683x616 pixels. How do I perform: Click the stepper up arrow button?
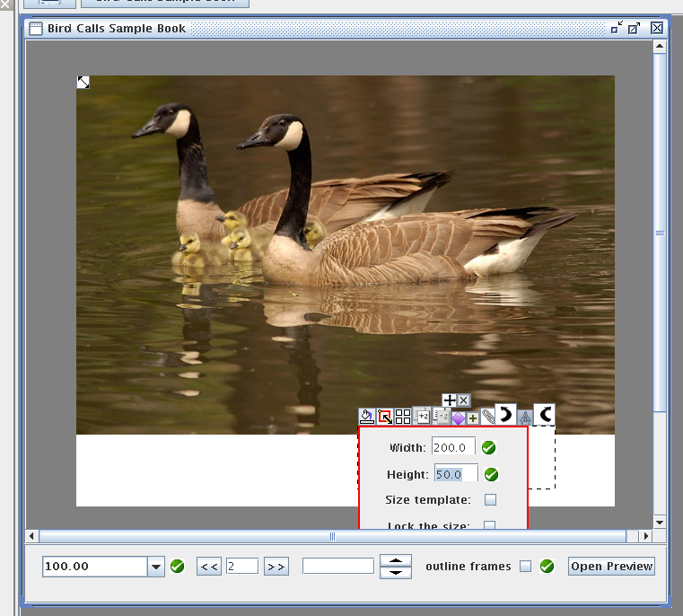coord(396,560)
